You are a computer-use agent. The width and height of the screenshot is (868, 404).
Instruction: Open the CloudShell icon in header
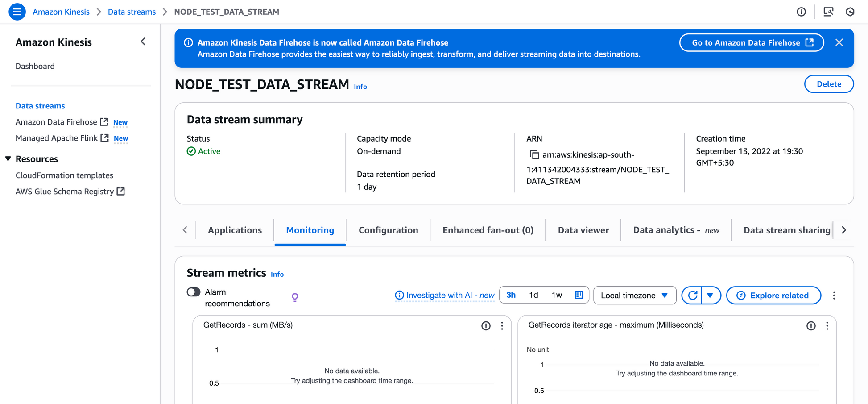[828, 12]
